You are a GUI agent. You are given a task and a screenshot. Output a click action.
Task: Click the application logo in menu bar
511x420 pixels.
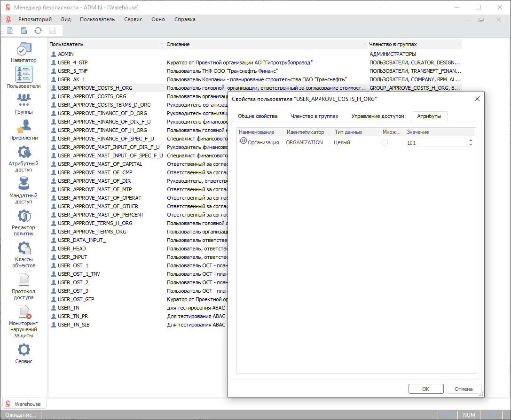point(9,19)
